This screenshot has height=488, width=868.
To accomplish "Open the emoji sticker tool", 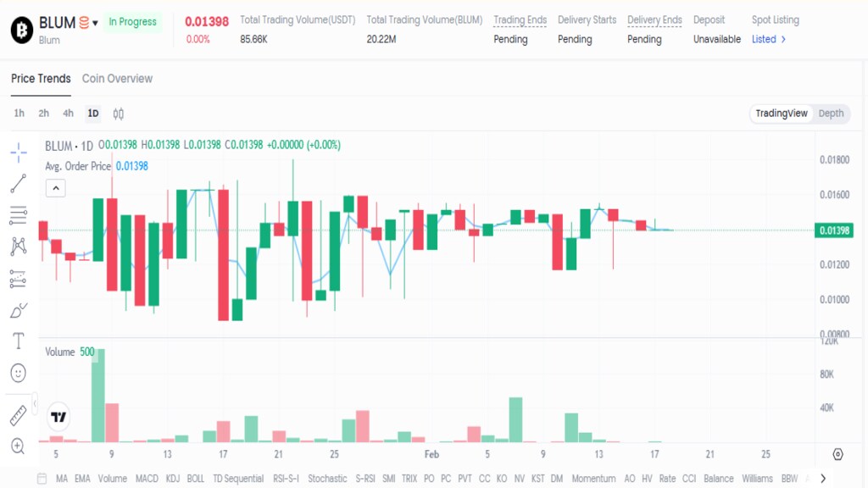I will click(19, 372).
